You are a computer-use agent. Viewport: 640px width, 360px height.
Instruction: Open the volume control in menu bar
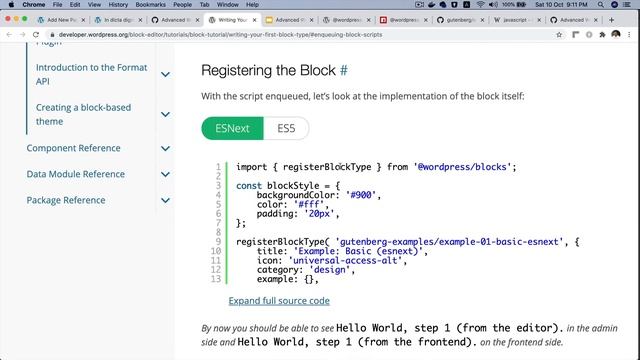point(493,4)
